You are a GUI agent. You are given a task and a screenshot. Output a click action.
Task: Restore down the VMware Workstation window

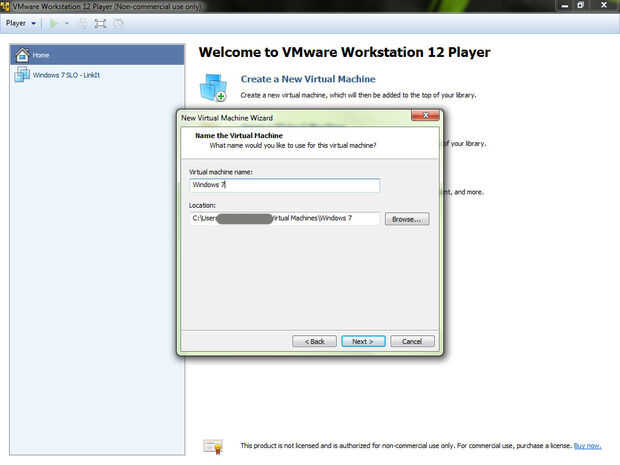pyautogui.click(x=580, y=6)
